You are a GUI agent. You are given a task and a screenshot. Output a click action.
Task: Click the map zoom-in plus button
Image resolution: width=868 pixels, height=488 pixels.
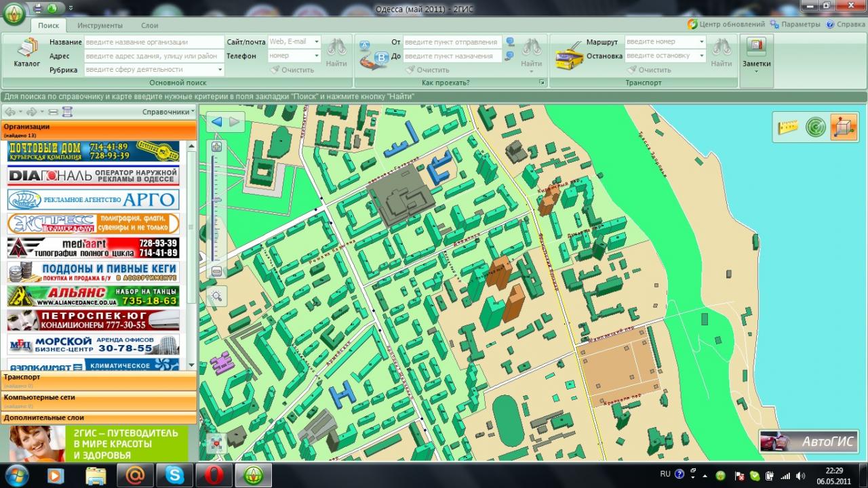click(x=216, y=147)
